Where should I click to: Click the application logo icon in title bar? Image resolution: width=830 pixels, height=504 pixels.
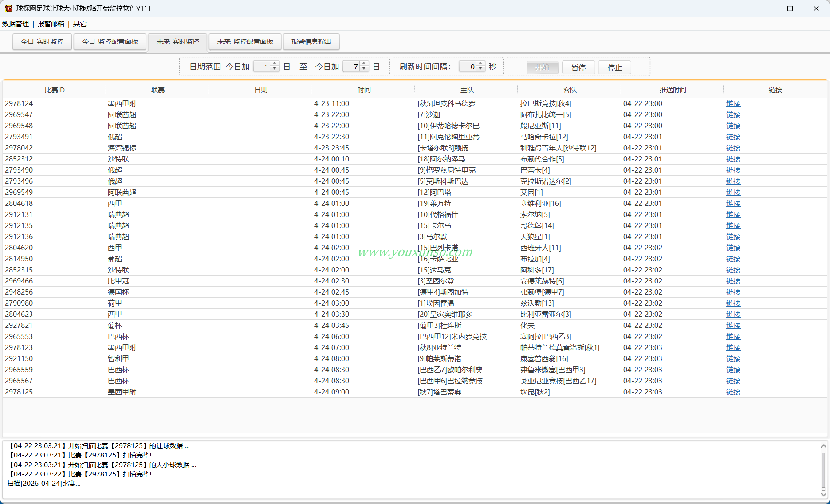coord(8,8)
